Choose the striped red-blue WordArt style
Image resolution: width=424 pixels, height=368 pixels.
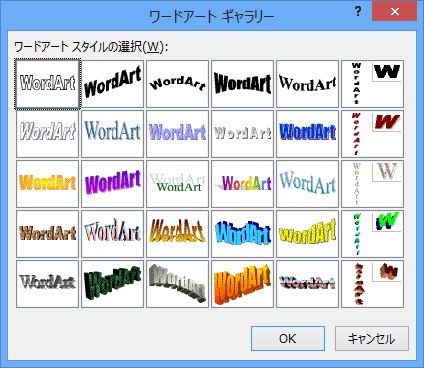point(307,284)
